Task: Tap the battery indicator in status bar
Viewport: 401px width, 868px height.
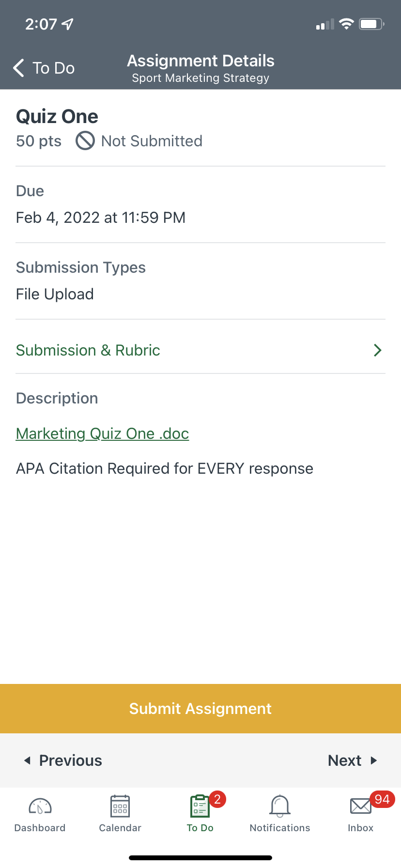Action: tap(371, 24)
